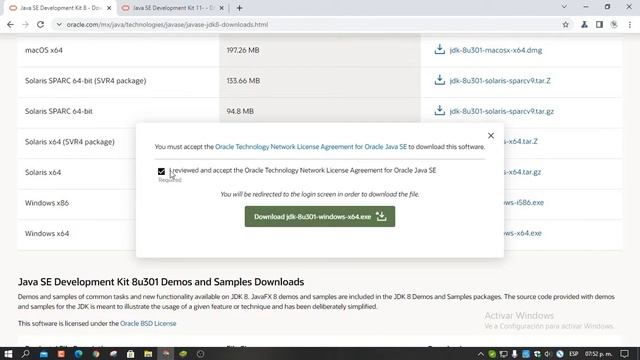Viewport: 640px width, 360px height.
Task: Click Download jdk-8u301-windows-x64.exe button
Action: click(320, 216)
